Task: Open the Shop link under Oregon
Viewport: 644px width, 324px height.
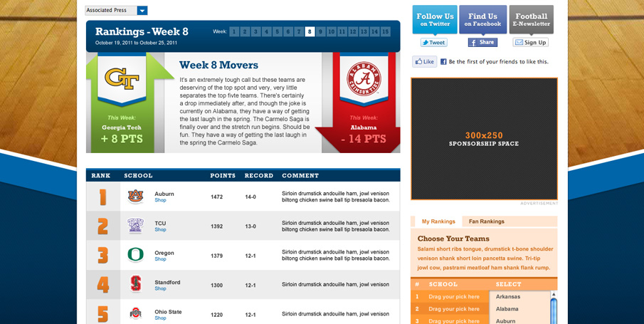Action: [x=160, y=259]
